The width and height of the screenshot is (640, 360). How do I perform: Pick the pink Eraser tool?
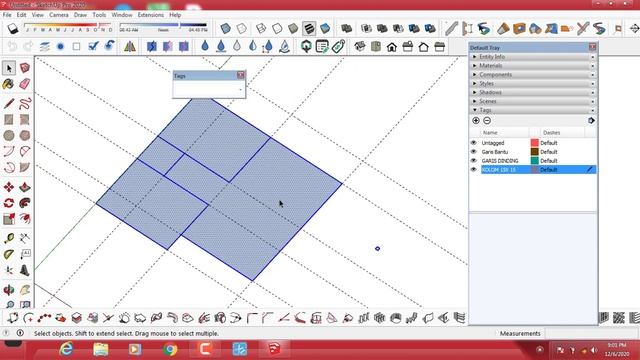point(24,84)
